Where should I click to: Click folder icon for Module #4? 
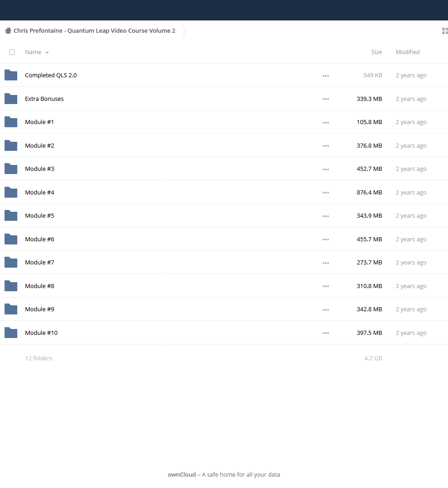pos(11,192)
